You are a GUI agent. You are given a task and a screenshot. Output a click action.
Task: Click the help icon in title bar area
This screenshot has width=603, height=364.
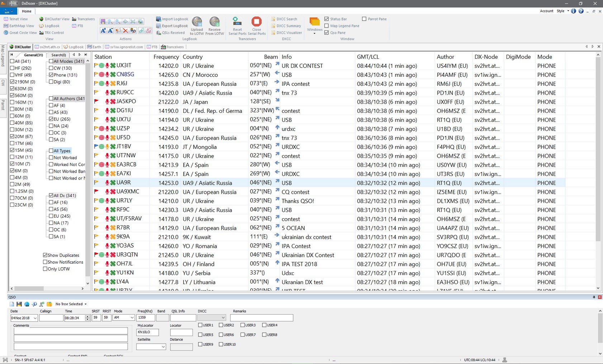(581, 11)
